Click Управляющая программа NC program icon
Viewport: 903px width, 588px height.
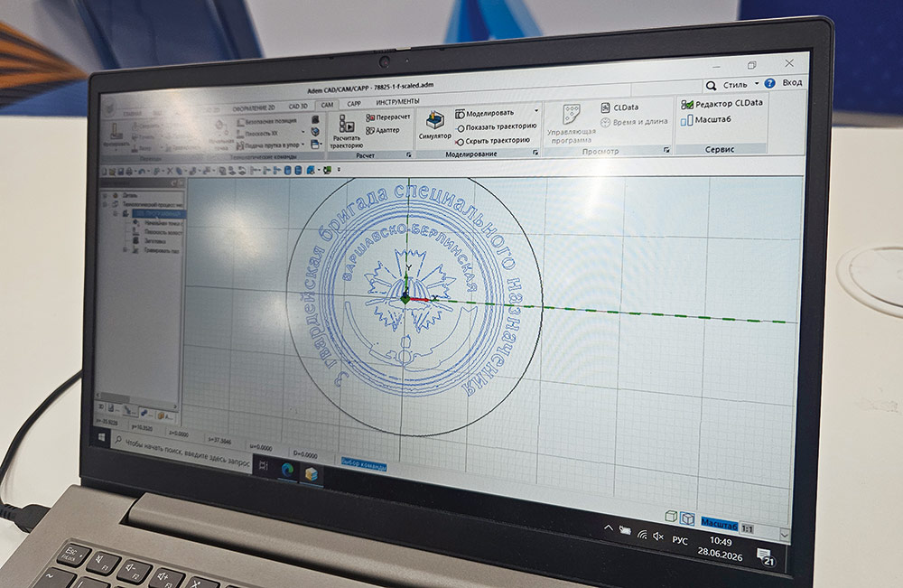[x=572, y=123]
